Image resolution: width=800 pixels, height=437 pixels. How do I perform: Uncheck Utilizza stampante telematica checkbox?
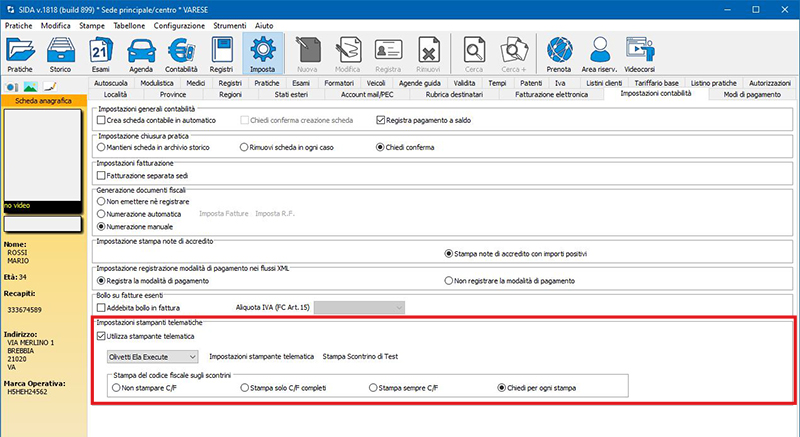(x=102, y=336)
